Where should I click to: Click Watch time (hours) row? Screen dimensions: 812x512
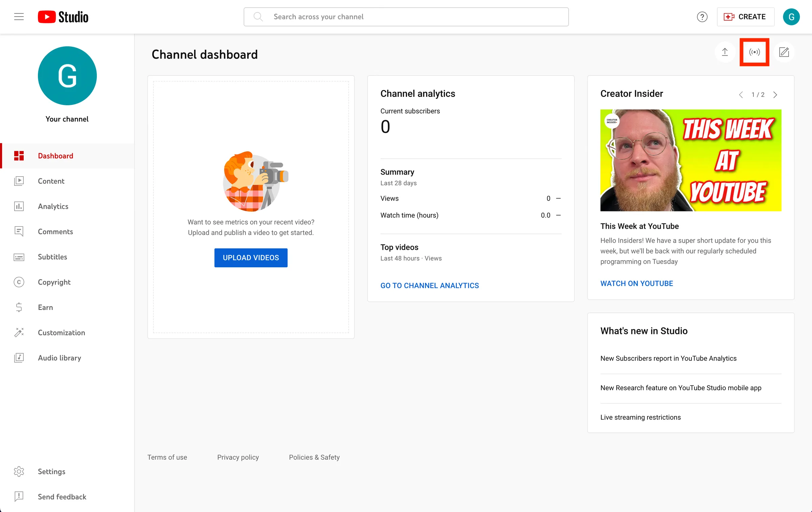471,215
